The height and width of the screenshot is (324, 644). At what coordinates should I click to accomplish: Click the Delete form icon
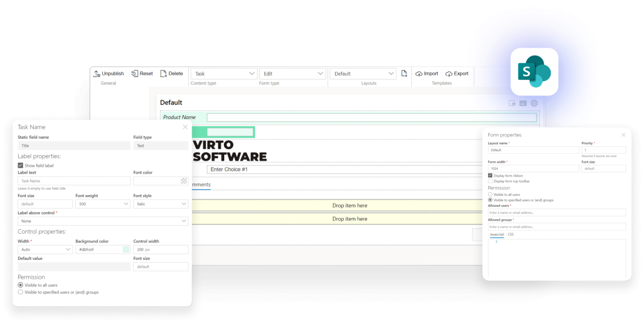tap(163, 74)
